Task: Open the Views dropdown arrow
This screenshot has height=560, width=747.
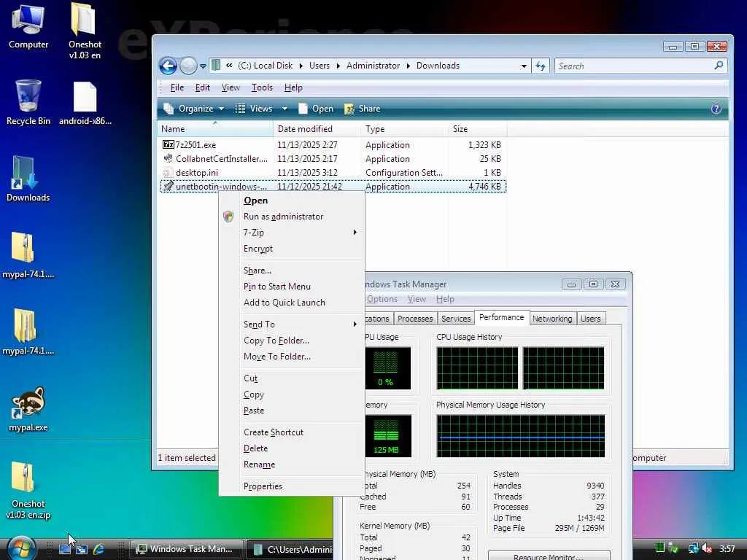Action: click(x=285, y=109)
